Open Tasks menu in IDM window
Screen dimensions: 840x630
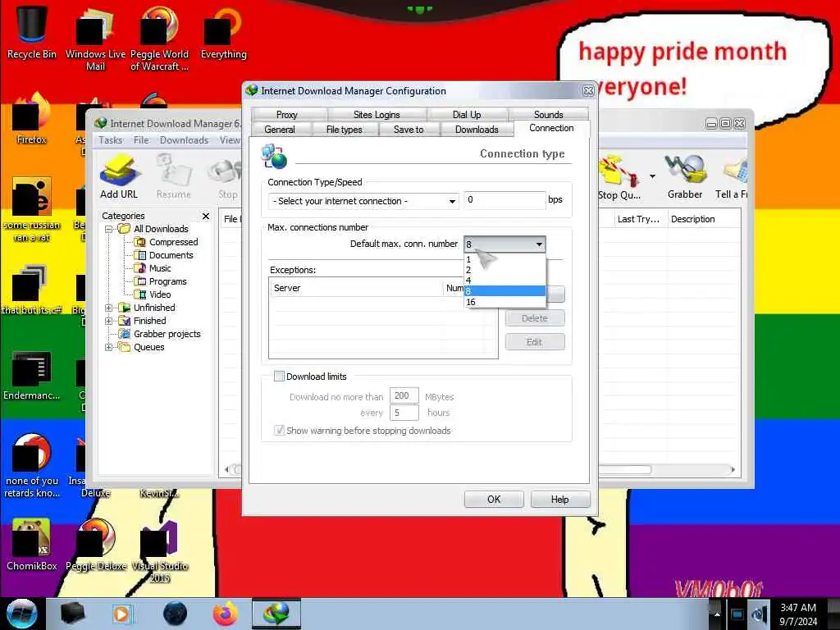pyautogui.click(x=111, y=139)
